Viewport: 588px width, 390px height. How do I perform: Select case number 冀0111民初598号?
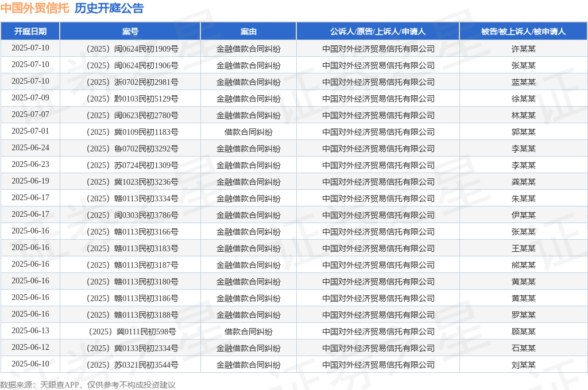[x=146, y=331]
